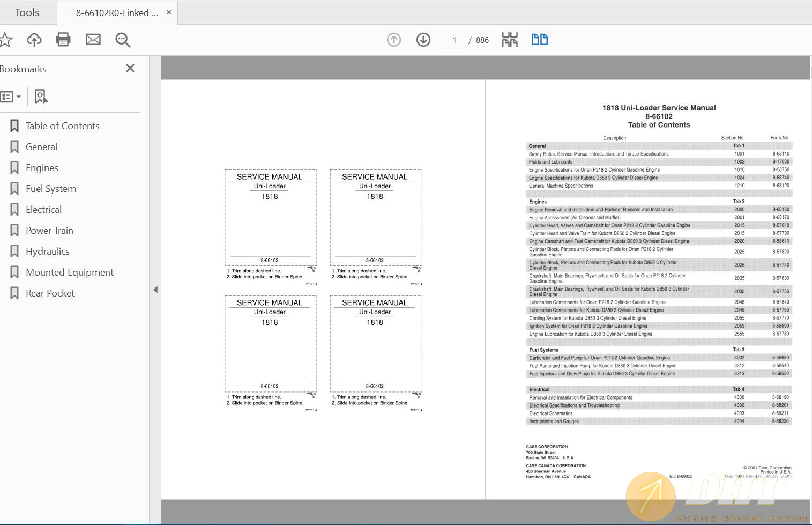Click the print icon in toolbar

point(63,40)
